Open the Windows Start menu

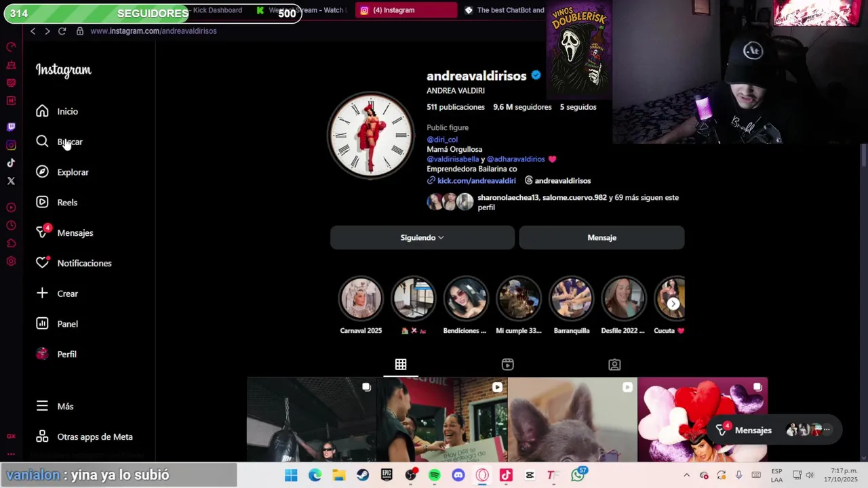[291, 476]
